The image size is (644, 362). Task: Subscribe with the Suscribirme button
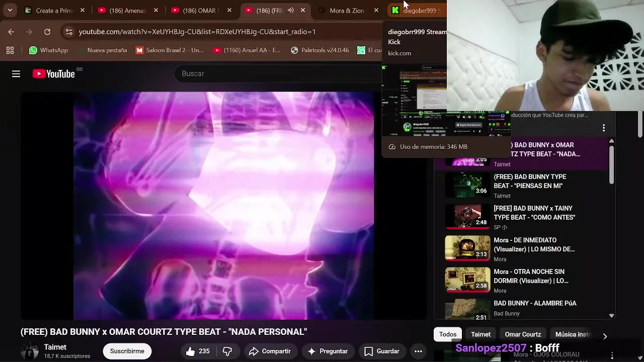[x=127, y=351]
